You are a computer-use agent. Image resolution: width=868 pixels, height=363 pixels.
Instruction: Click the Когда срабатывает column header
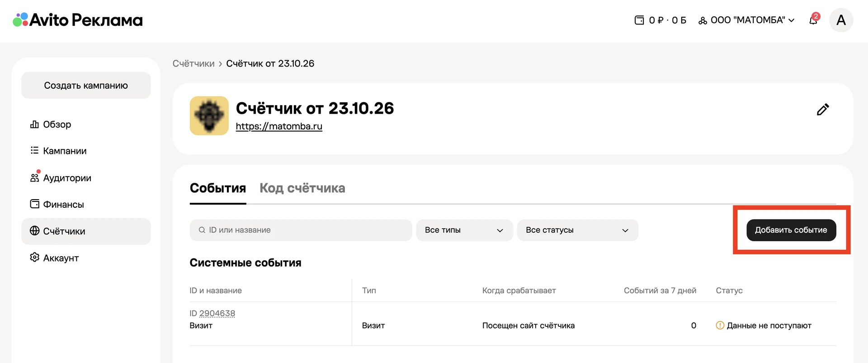coord(519,291)
